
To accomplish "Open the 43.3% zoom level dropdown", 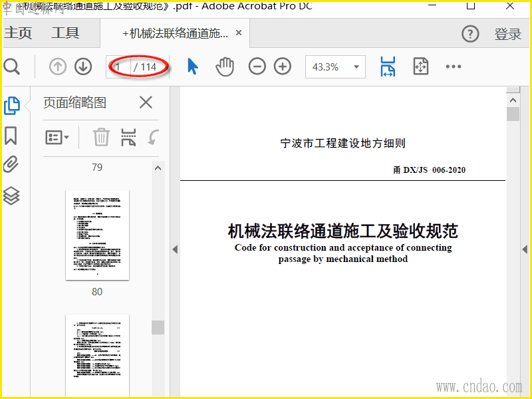I will click(x=357, y=66).
